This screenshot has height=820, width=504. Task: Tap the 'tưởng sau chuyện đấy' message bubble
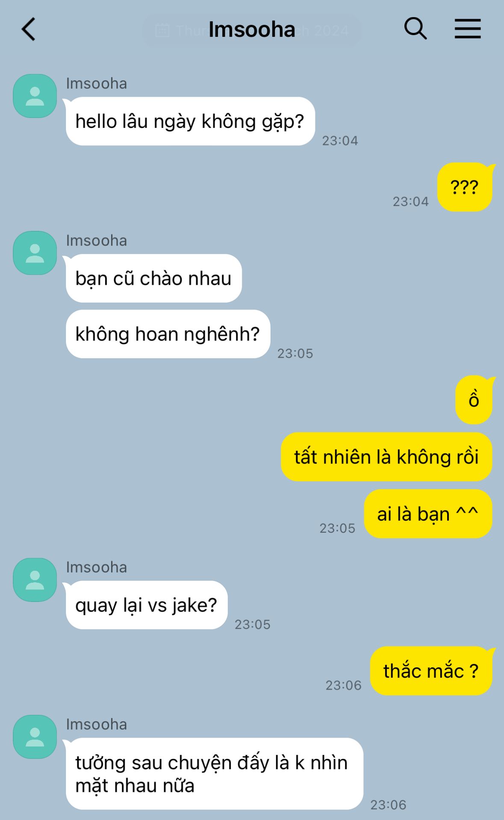tap(214, 774)
